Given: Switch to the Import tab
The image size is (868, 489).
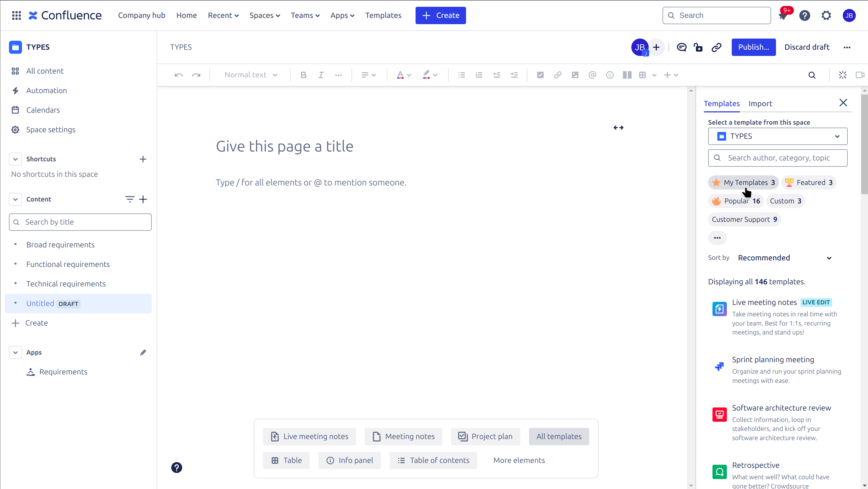Looking at the screenshot, I should [761, 103].
